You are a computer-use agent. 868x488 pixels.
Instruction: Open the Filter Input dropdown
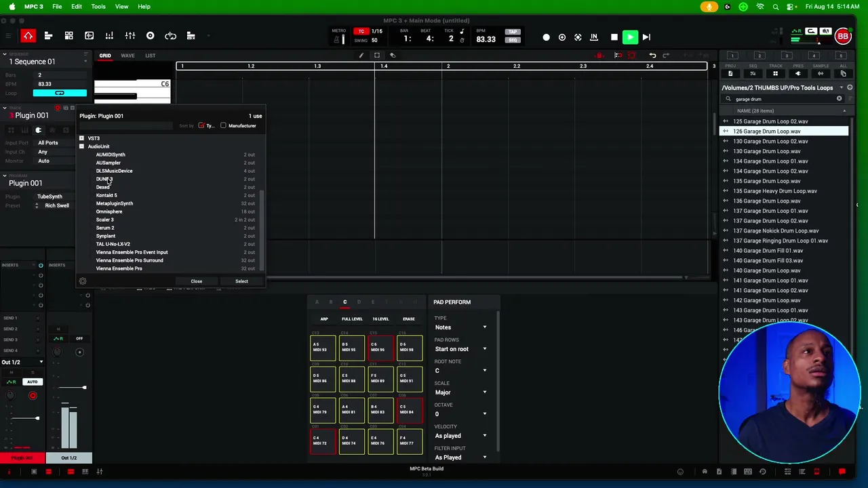point(460,457)
